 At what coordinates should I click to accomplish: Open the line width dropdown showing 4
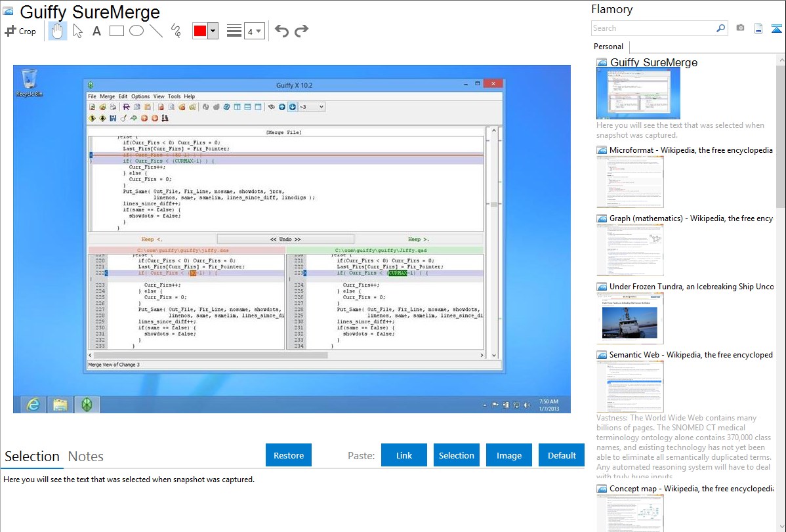point(254,31)
